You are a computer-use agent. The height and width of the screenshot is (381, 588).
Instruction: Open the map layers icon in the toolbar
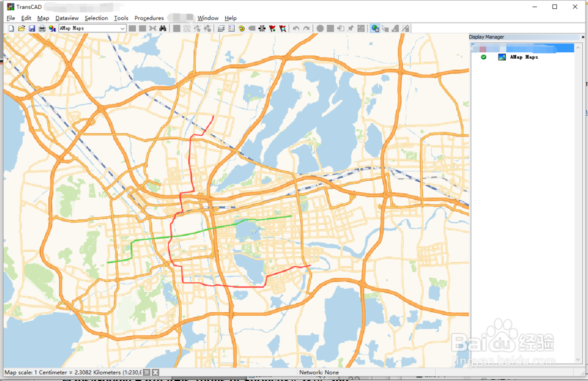221,28
